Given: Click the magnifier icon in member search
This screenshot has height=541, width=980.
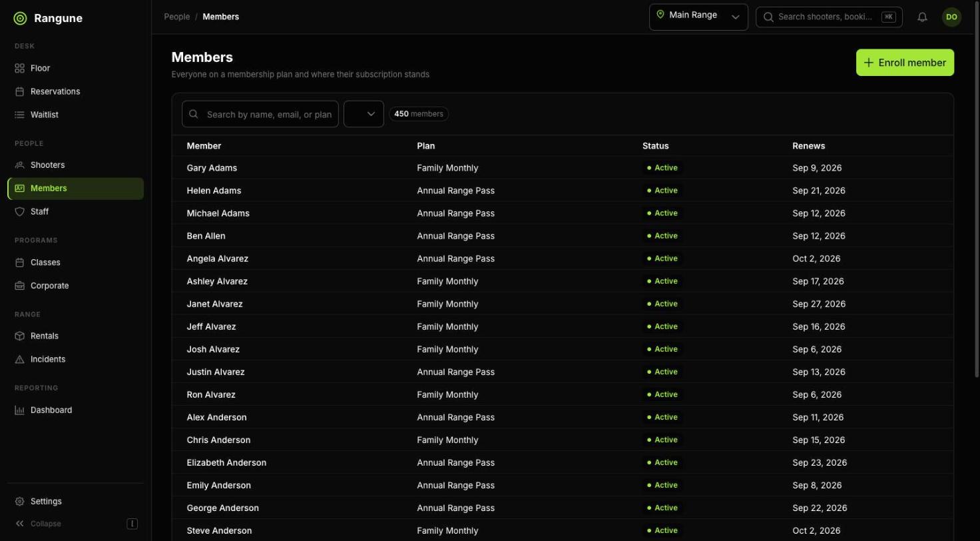Looking at the screenshot, I should tap(194, 114).
